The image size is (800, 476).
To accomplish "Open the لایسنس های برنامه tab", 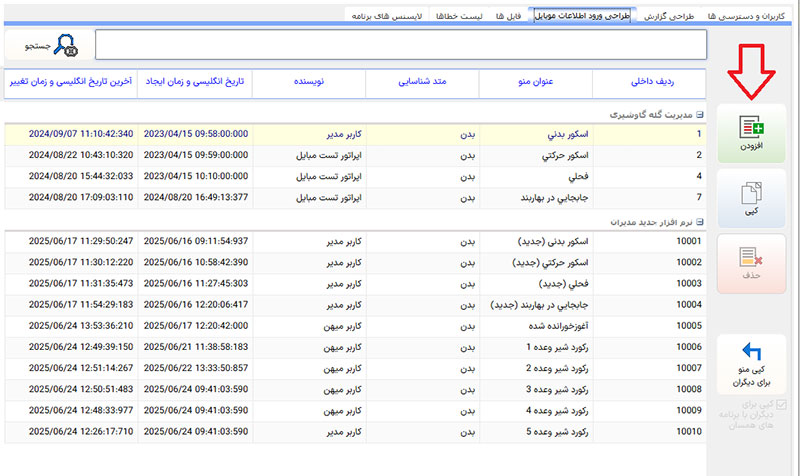I will tap(386, 17).
